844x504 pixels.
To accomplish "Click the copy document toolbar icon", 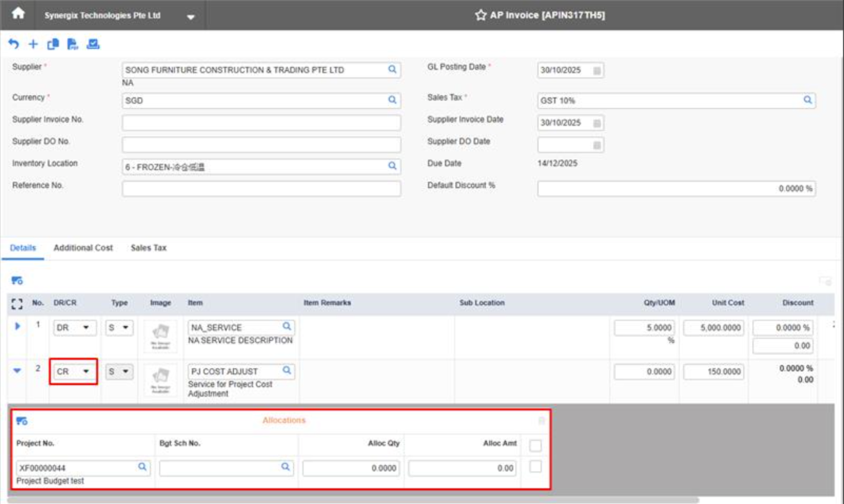I will click(x=53, y=44).
